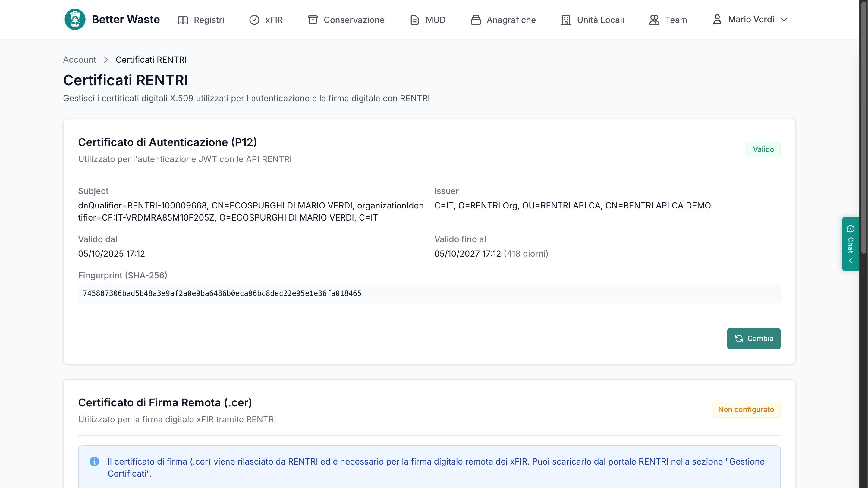
Task: Click the xFIR checkmark circle icon
Action: [x=254, y=20]
